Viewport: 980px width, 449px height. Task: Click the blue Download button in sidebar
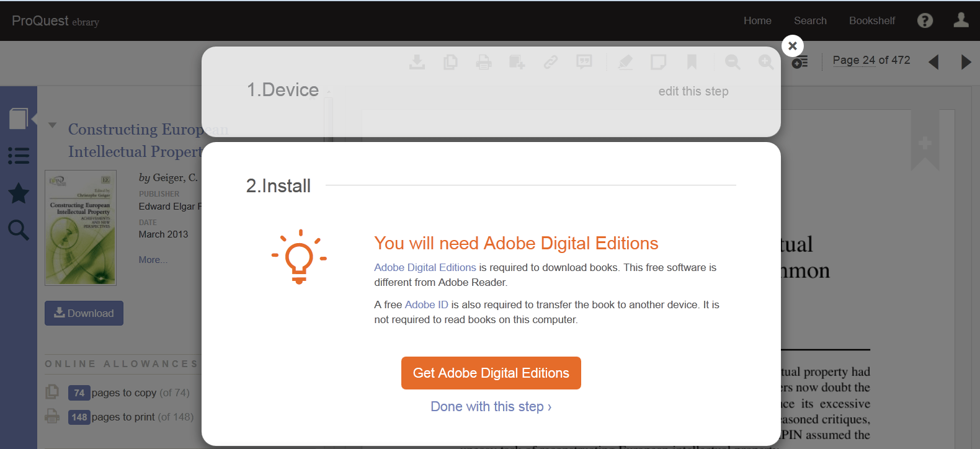(84, 313)
